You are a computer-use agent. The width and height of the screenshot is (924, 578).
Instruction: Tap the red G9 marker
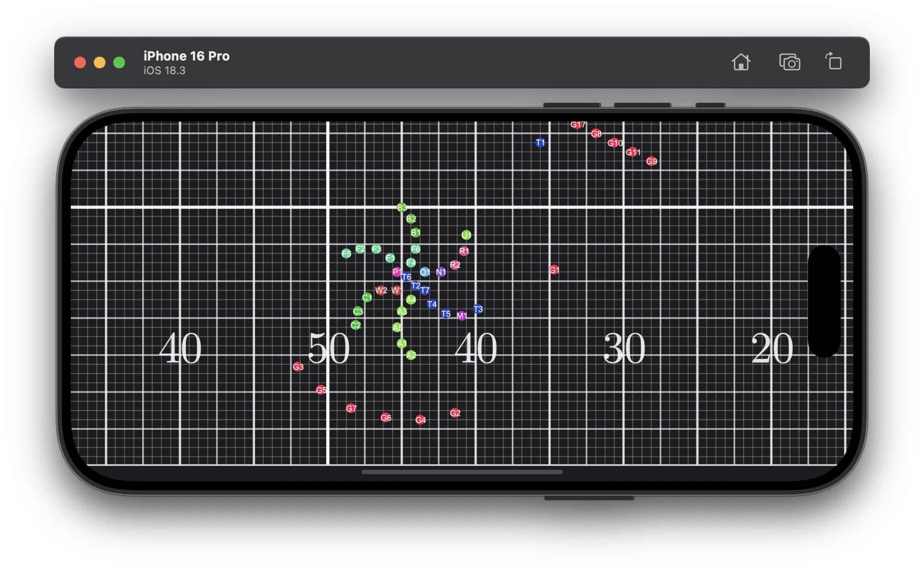pos(651,161)
